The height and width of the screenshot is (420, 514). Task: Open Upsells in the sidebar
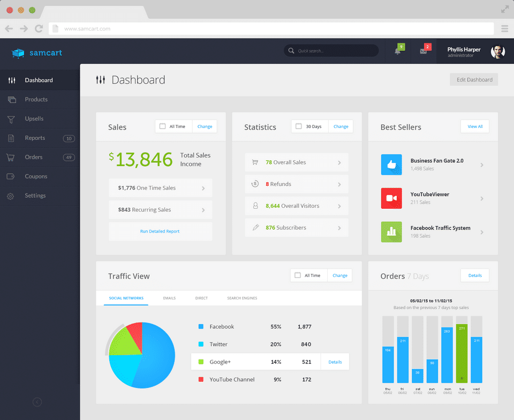click(x=40, y=119)
